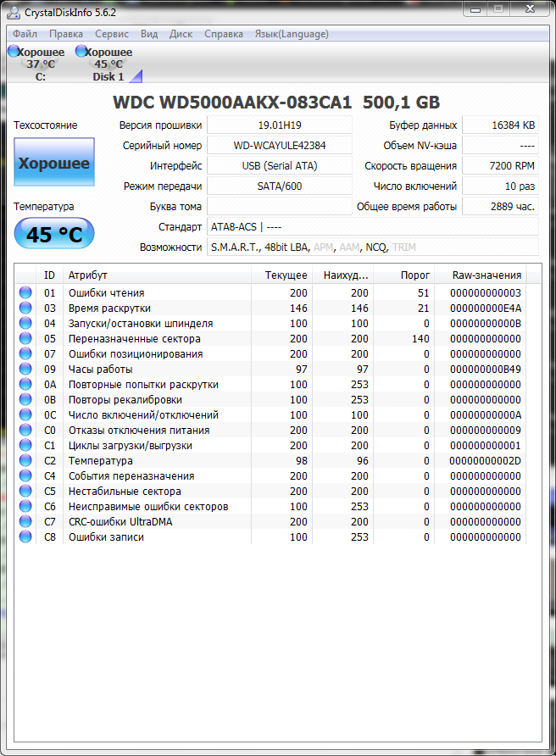The height and width of the screenshot is (756, 556).
Task: Click the blue health orb above Disk 1
Action: 81,51
